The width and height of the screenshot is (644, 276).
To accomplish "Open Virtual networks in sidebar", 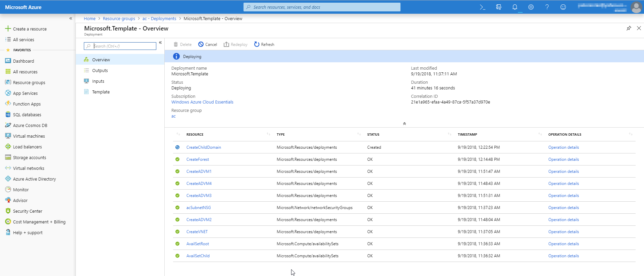I will pos(29,168).
